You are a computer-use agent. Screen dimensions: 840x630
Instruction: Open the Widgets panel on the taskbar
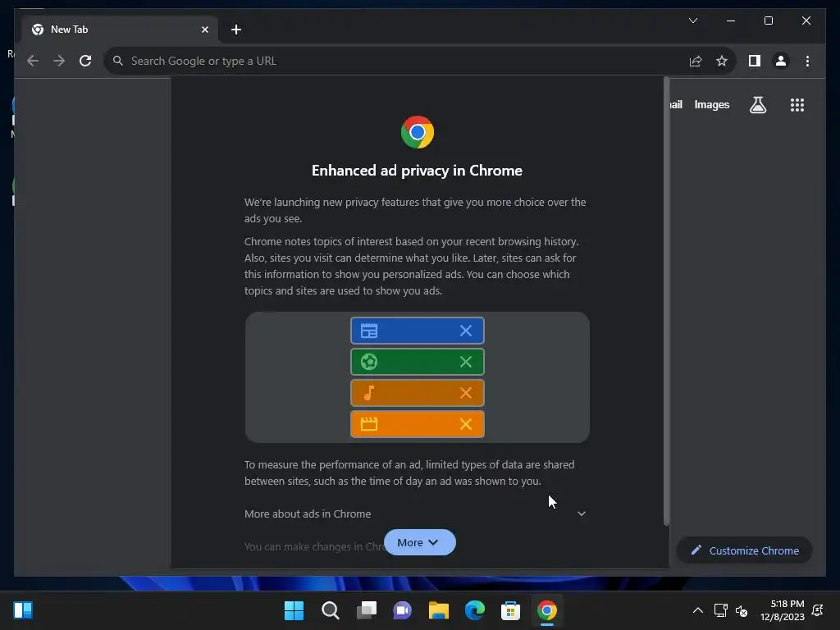(23, 610)
